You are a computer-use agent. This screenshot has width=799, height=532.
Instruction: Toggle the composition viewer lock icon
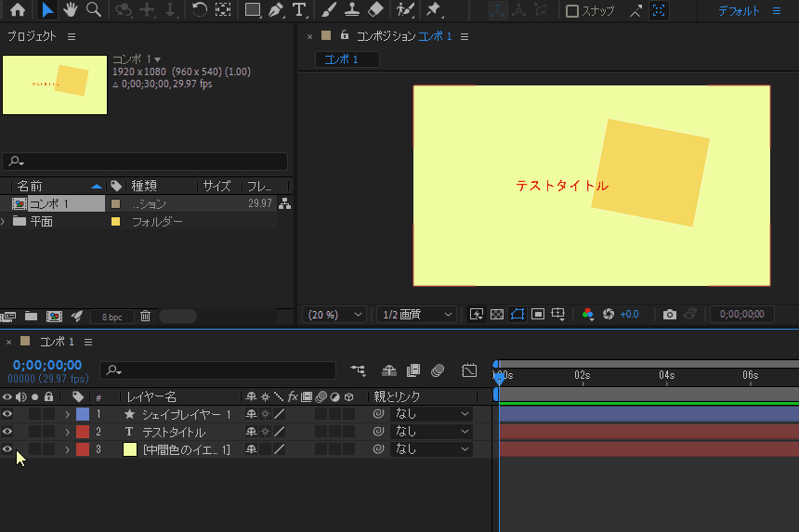345,35
